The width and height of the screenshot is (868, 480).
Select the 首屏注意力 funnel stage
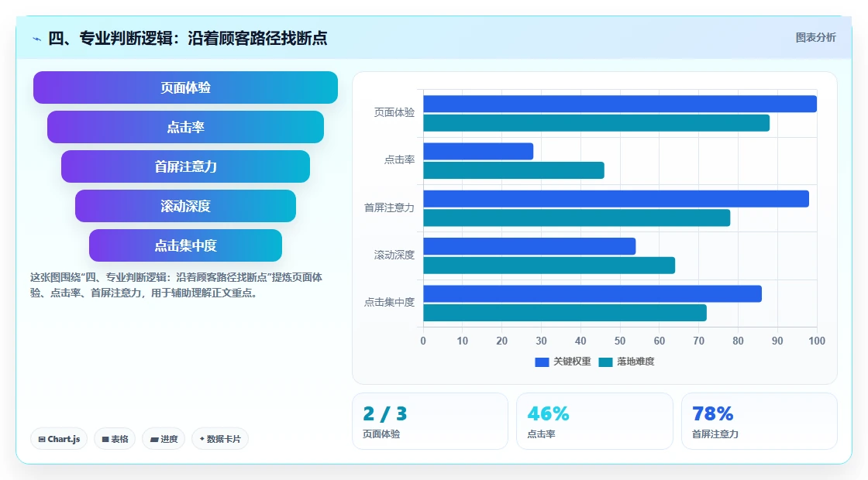185,166
